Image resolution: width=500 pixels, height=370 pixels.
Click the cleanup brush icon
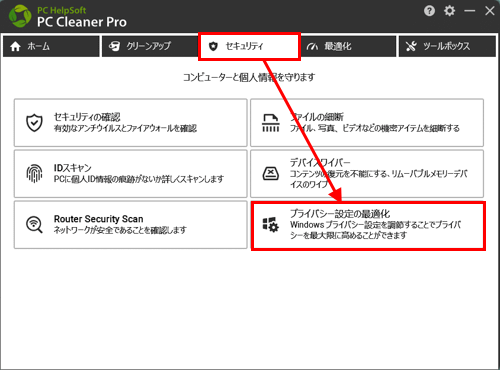[x=114, y=46]
